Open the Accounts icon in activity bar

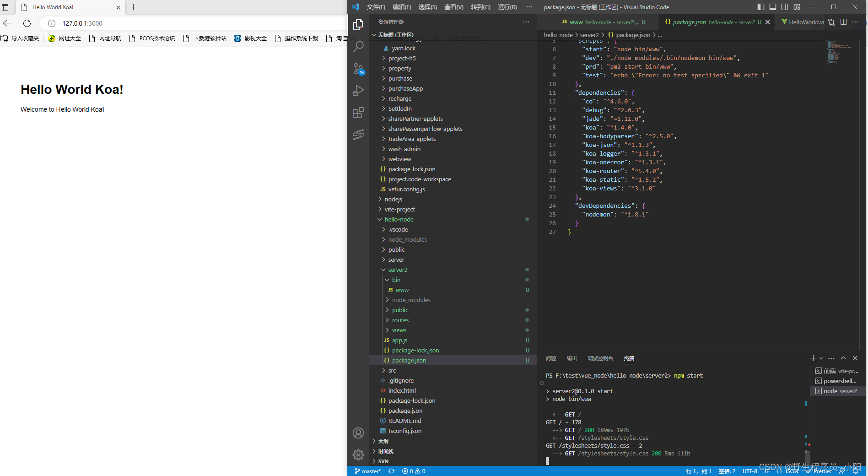[358, 433]
